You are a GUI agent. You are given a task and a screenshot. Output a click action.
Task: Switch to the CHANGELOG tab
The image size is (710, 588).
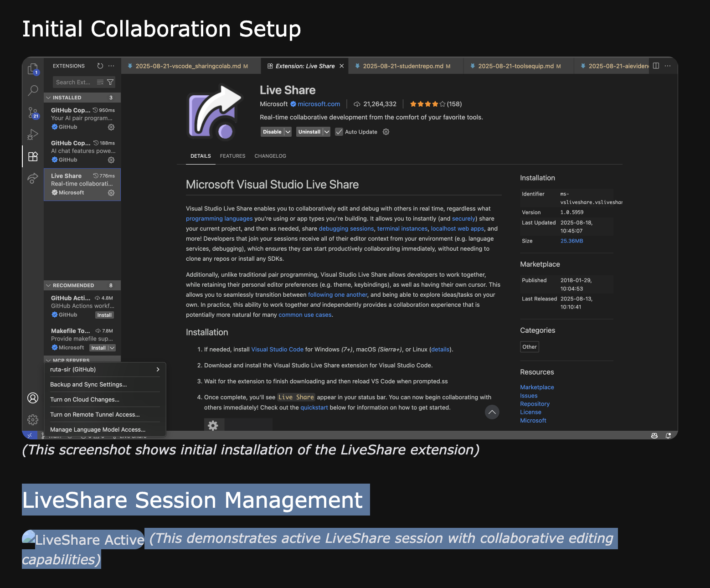(x=270, y=156)
